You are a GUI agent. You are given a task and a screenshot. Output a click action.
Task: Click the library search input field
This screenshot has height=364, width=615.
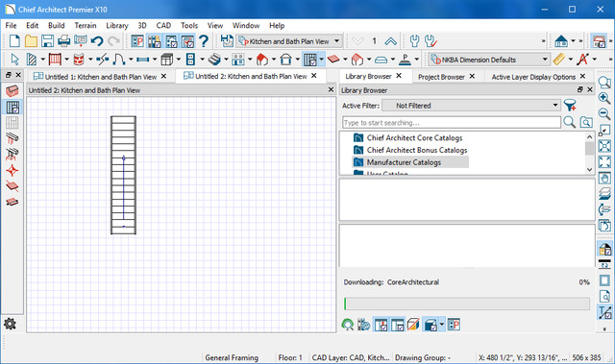(452, 123)
